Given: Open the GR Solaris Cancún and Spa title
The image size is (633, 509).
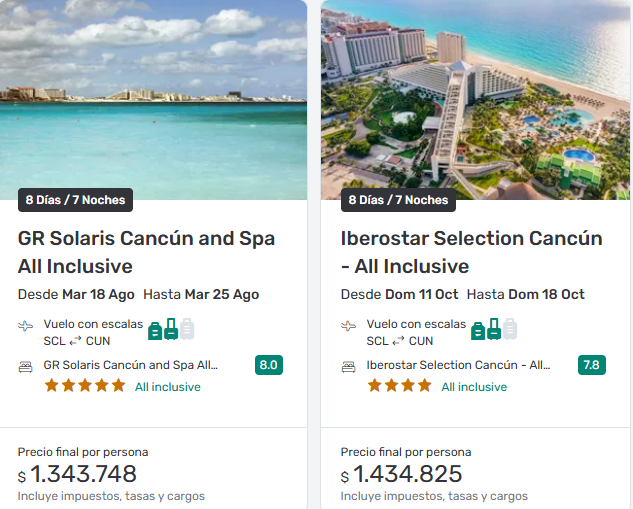Looking at the screenshot, I should (146, 252).
